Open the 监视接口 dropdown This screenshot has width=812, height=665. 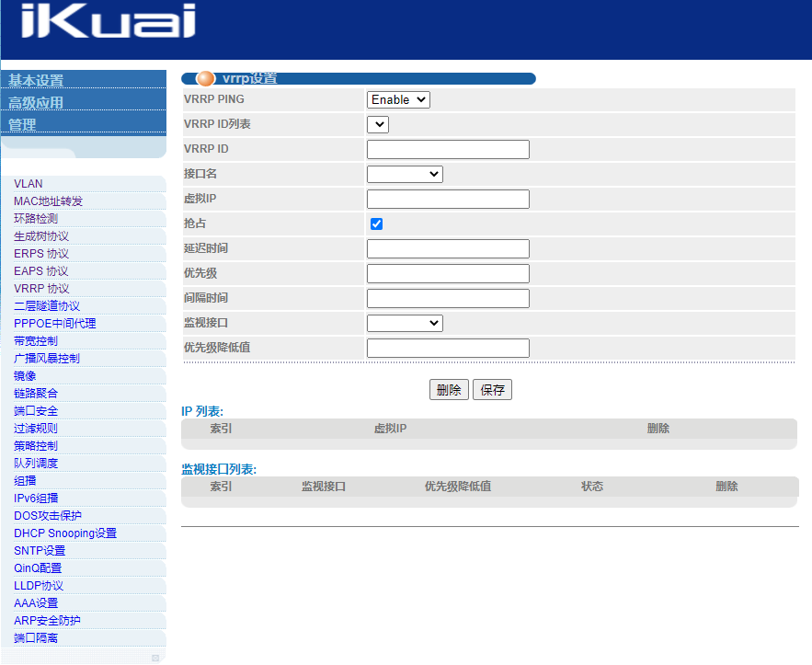coord(405,323)
